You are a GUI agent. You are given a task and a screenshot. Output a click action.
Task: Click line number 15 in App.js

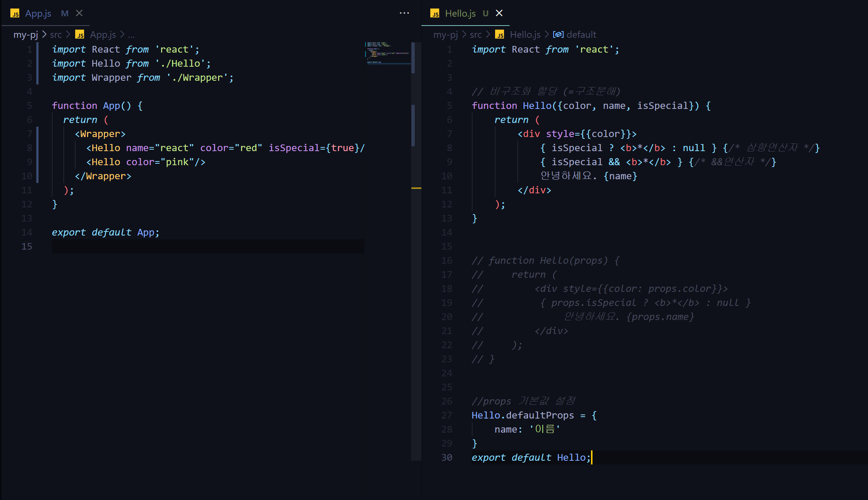pyautogui.click(x=27, y=246)
